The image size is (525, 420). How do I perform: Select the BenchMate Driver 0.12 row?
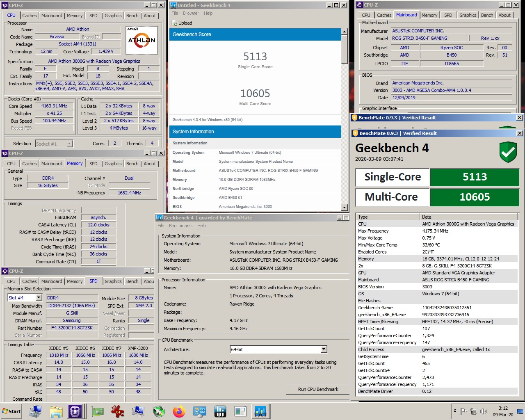[437, 391]
